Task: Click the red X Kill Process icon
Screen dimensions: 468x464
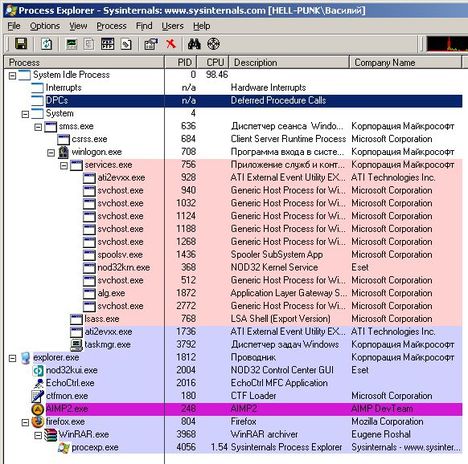Action: pyautogui.click(x=171, y=43)
